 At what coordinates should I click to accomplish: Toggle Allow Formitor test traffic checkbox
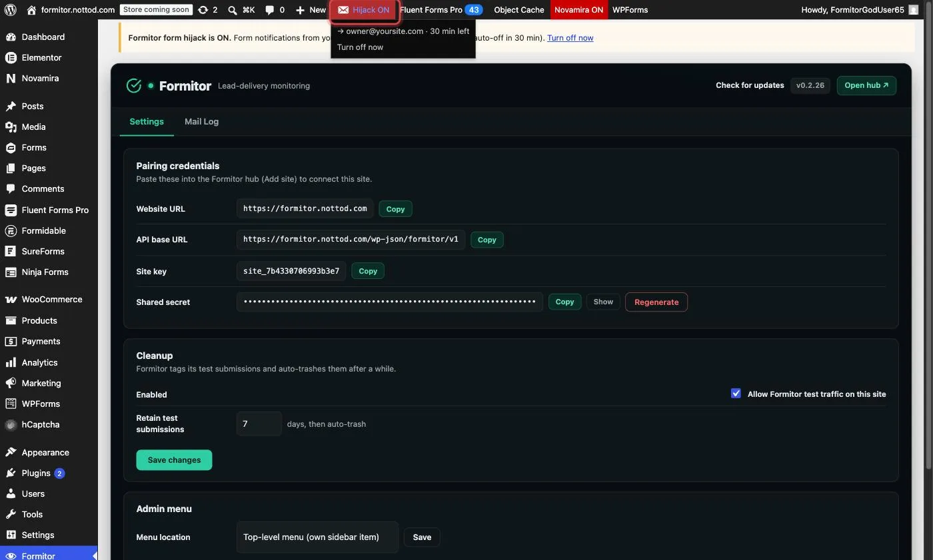(x=736, y=394)
